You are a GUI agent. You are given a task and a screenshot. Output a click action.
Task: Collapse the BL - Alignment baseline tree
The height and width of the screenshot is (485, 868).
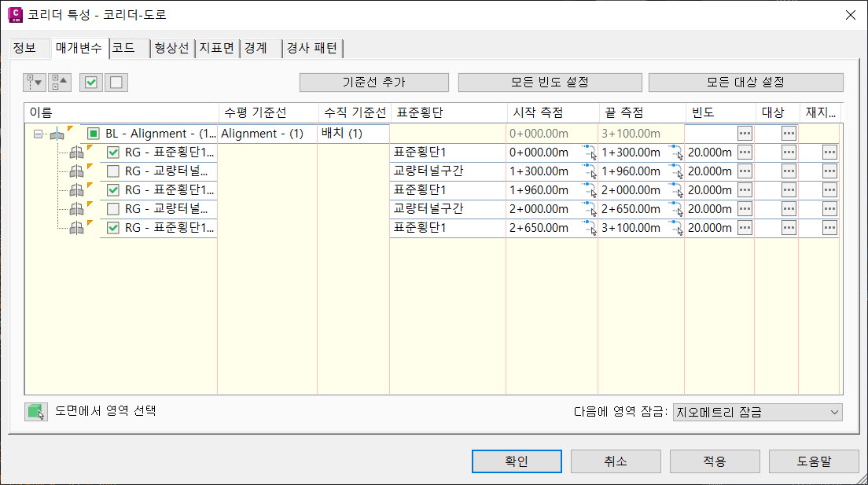coord(38,134)
